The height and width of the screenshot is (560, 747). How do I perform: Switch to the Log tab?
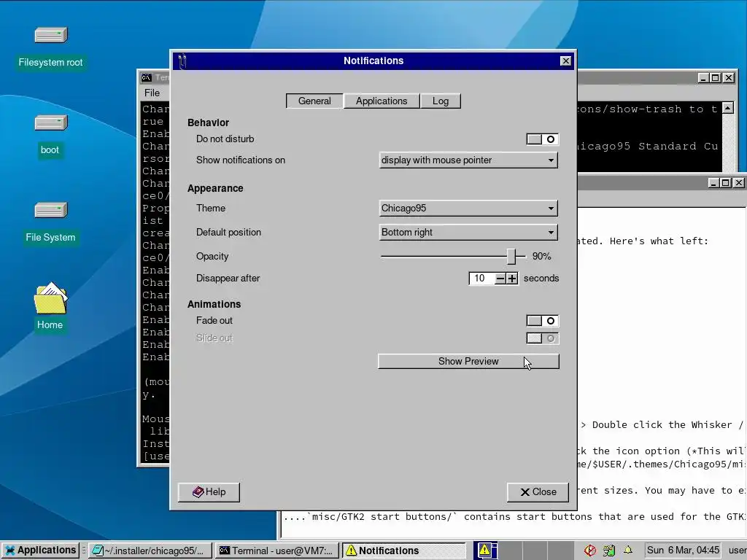click(x=441, y=101)
